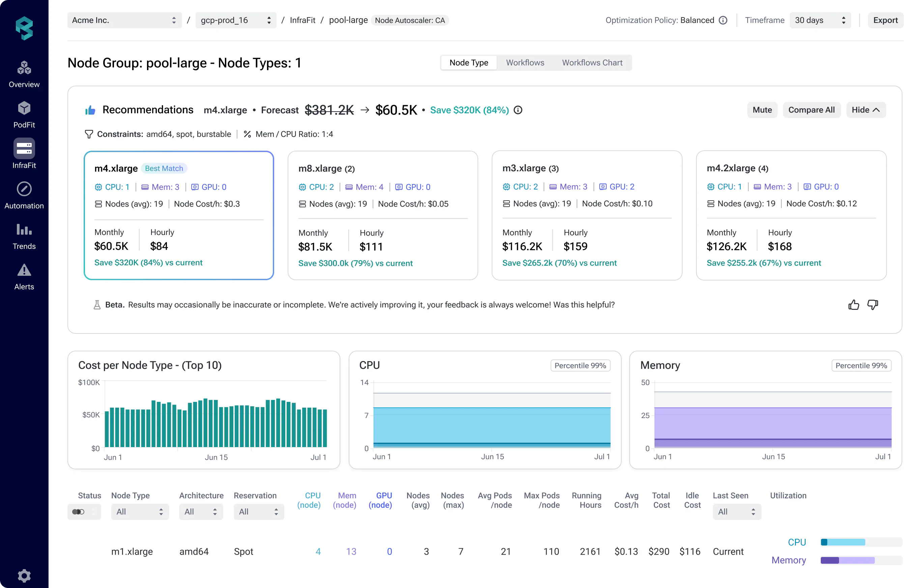
Task: Click Optimization Policy info icon
Action: tap(723, 20)
